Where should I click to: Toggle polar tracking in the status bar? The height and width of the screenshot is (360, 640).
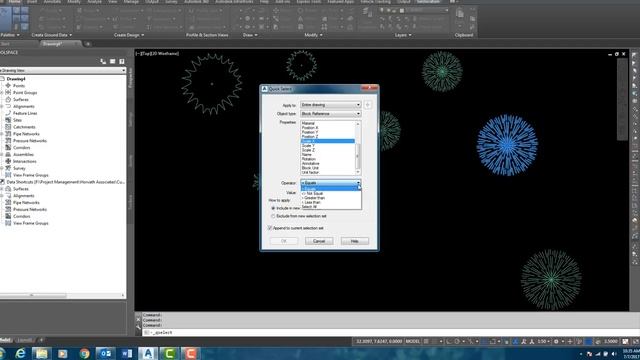[x=457, y=341]
